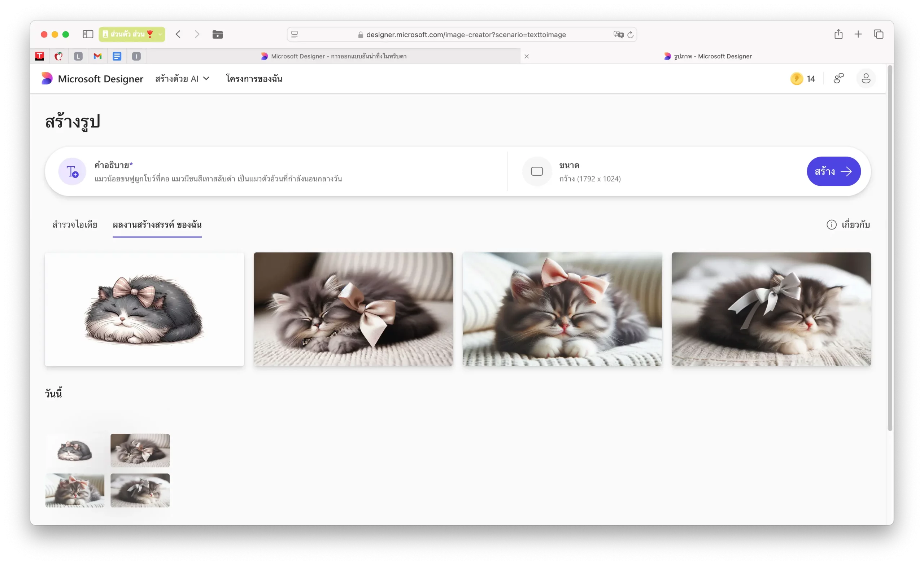924x565 pixels.
Task: Click the vertical page scrollbar
Action: [x=889, y=248]
